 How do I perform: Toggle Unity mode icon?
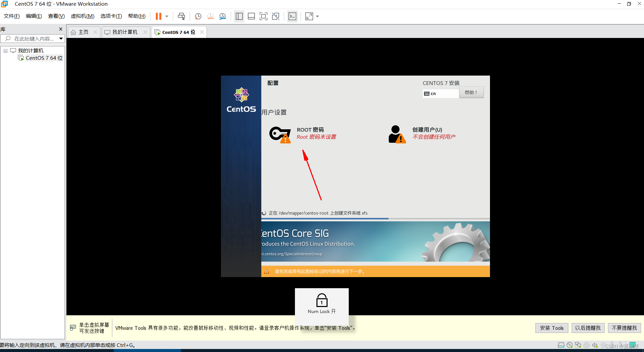[276, 16]
